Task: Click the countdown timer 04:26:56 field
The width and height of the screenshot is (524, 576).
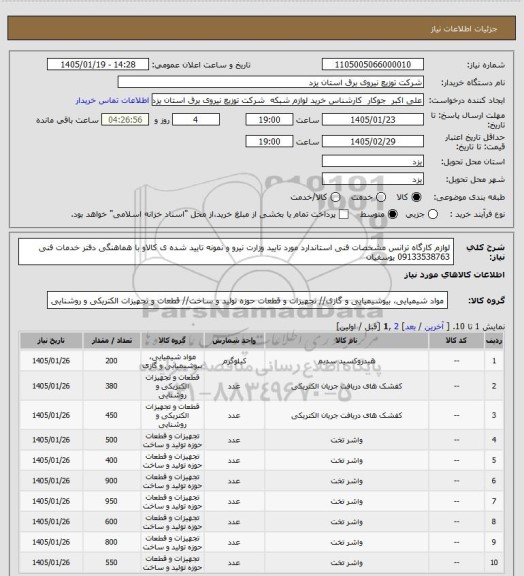Action: coord(125,120)
